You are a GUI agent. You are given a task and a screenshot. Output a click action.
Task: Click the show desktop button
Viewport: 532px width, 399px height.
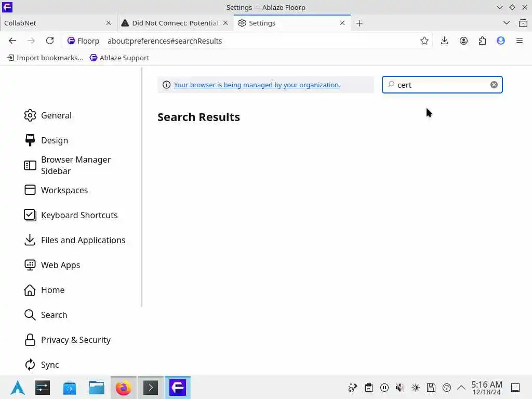515,388
